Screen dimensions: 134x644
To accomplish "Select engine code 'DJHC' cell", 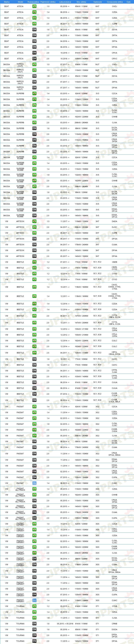I will point(114,227).
